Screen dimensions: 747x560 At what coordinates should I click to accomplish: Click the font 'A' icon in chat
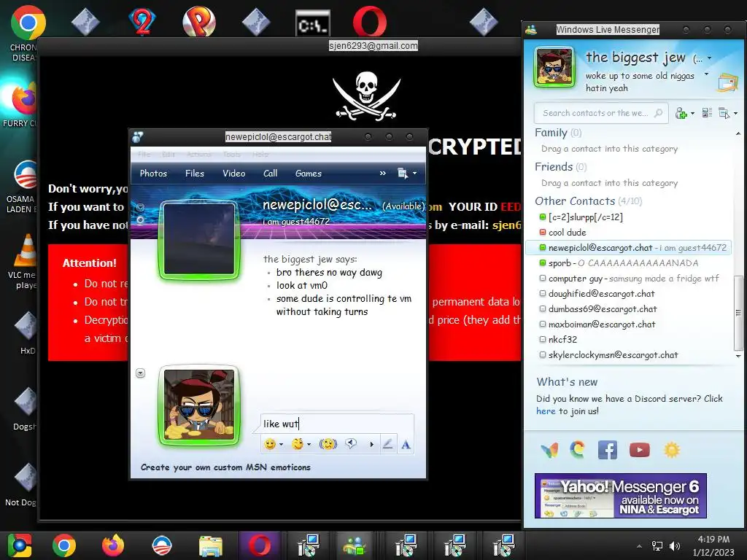[406, 445]
